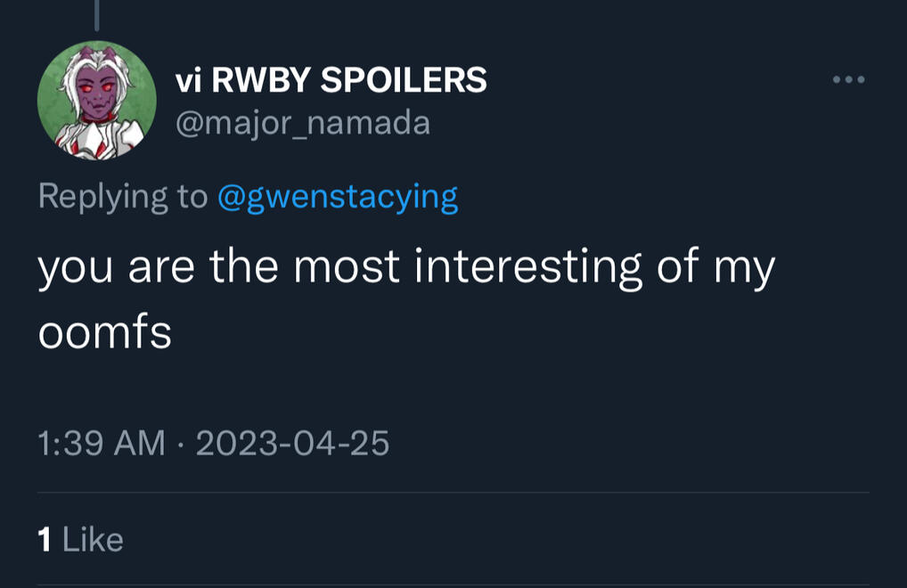
Task: Click the tweet text's first line
Action: (x=406, y=267)
